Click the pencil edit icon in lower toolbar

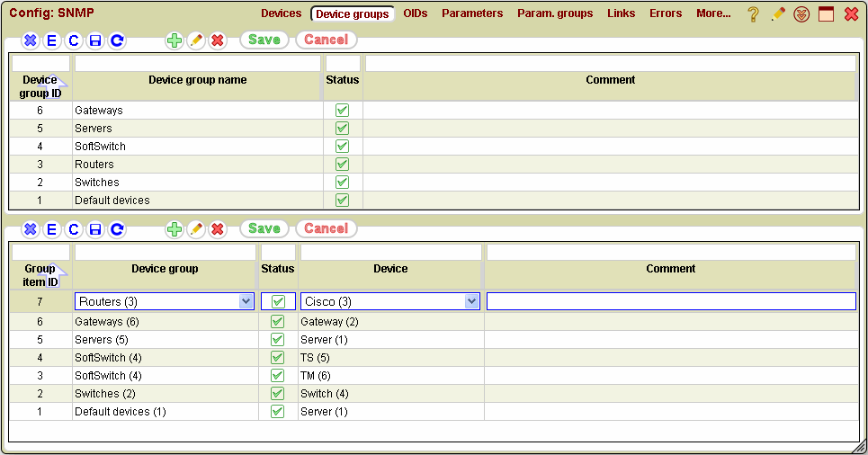[x=196, y=229]
